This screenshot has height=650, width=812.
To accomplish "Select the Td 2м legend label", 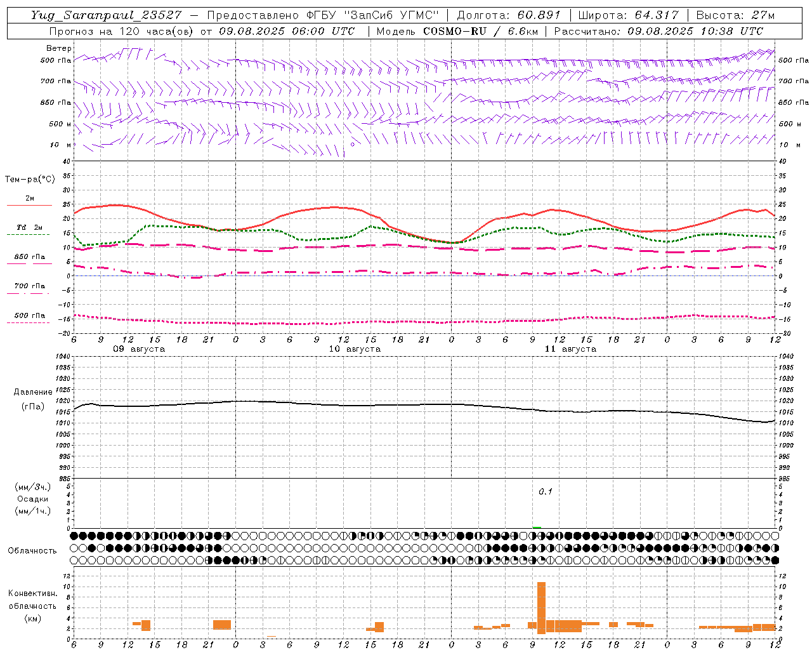I will [x=29, y=227].
